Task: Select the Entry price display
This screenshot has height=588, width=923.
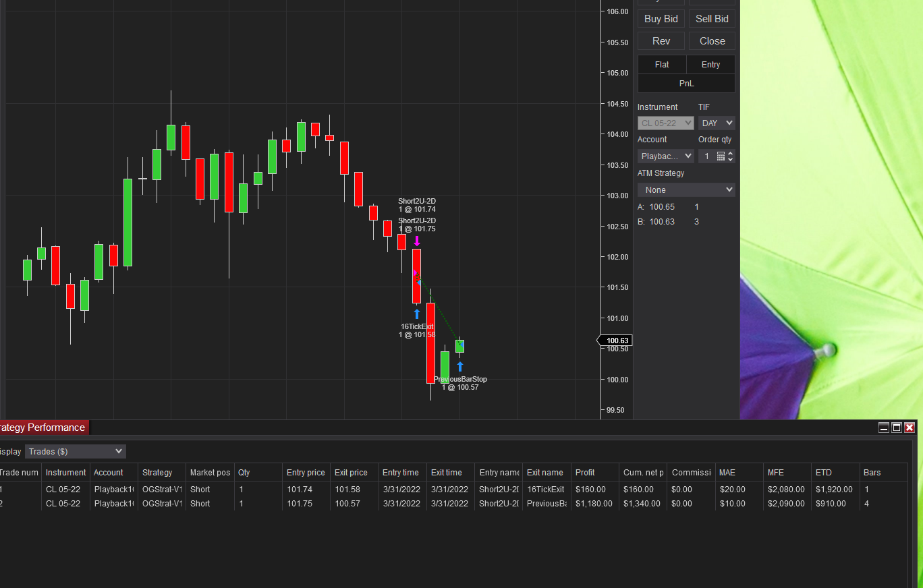Action: [710, 65]
